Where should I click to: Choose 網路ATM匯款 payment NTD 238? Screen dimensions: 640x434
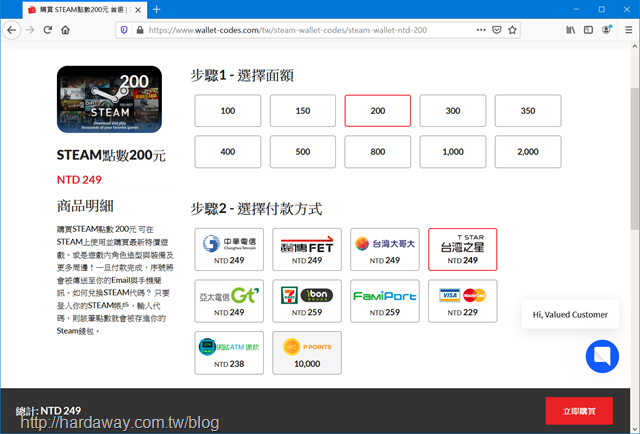coord(229,353)
